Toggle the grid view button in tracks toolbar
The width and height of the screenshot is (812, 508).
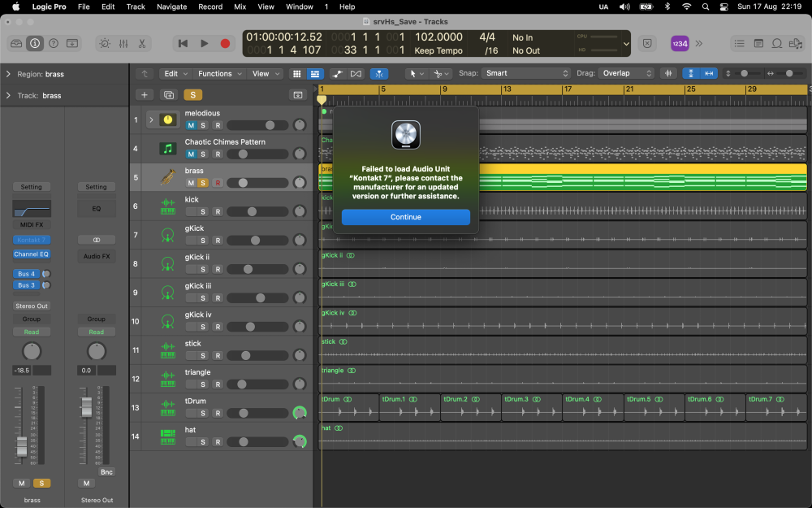click(296, 74)
